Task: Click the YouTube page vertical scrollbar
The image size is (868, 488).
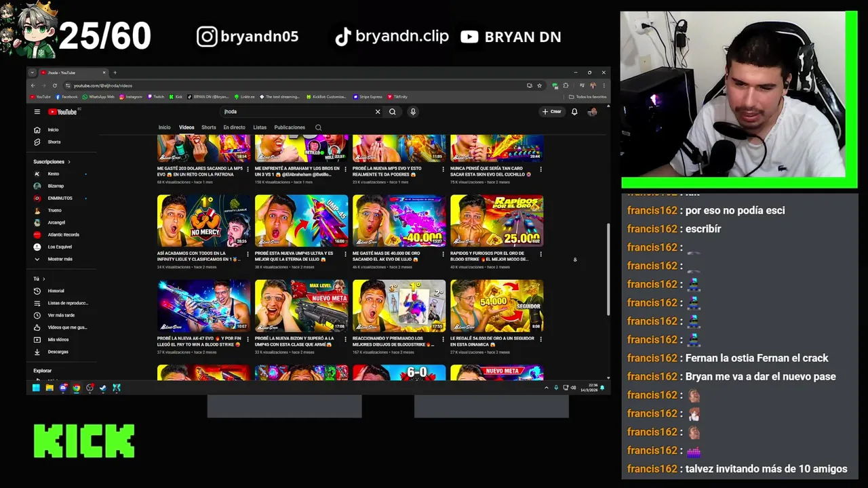Action: pyautogui.click(x=608, y=269)
